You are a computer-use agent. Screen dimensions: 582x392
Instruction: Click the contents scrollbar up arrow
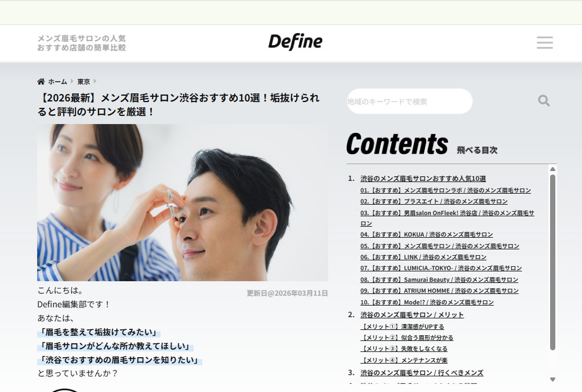pos(552,169)
